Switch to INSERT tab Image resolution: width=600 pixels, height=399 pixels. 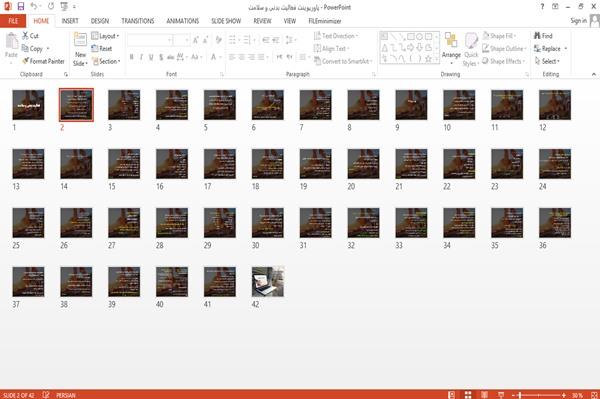click(70, 21)
